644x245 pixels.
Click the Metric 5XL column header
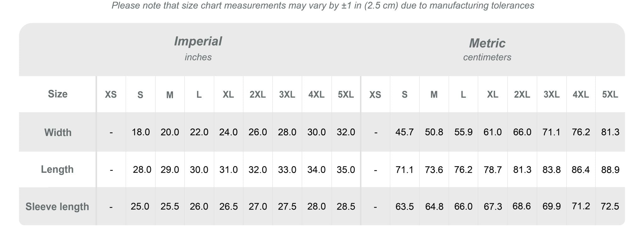coord(610,94)
